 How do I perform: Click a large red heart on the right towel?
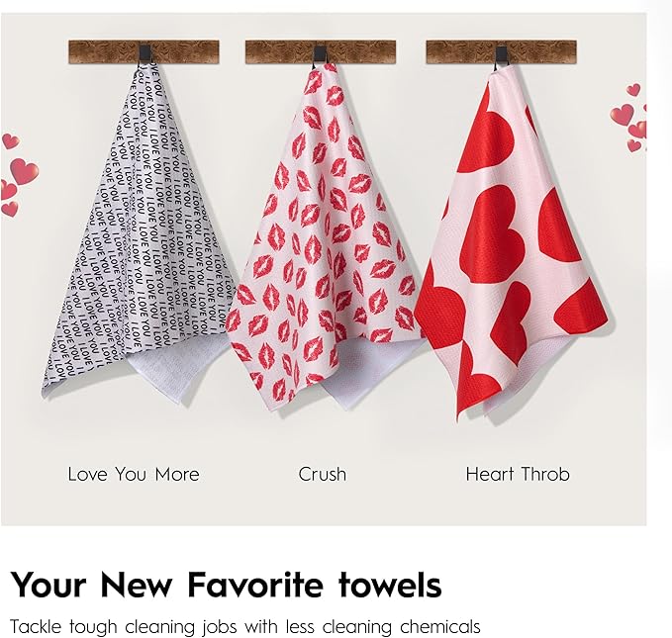coord(493,235)
